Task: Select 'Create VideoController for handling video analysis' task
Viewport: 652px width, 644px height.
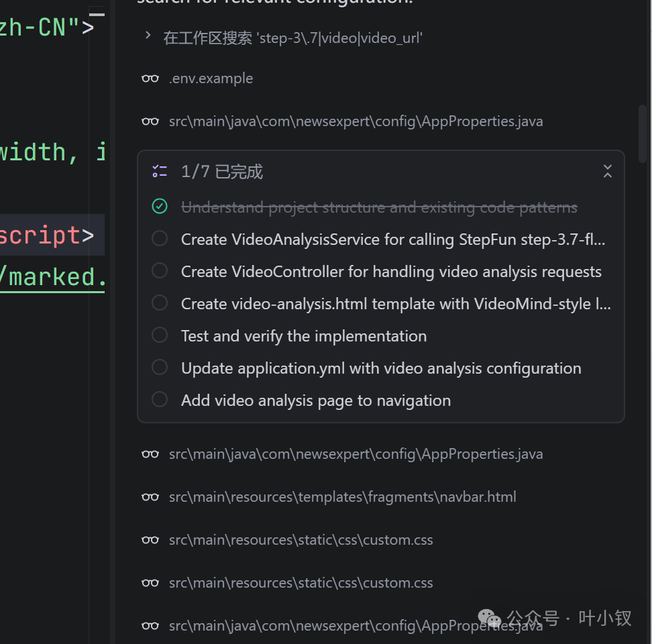Action: [391, 272]
